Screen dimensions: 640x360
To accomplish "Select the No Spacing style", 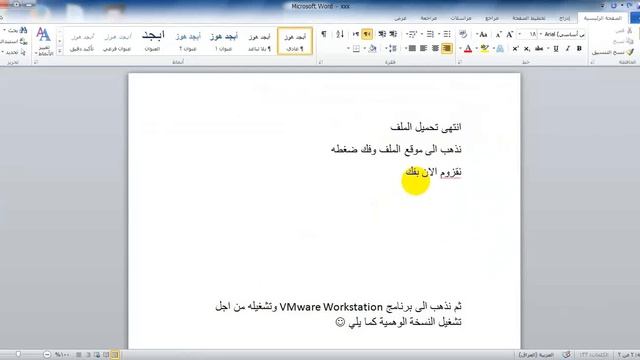I will tap(259, 41).
